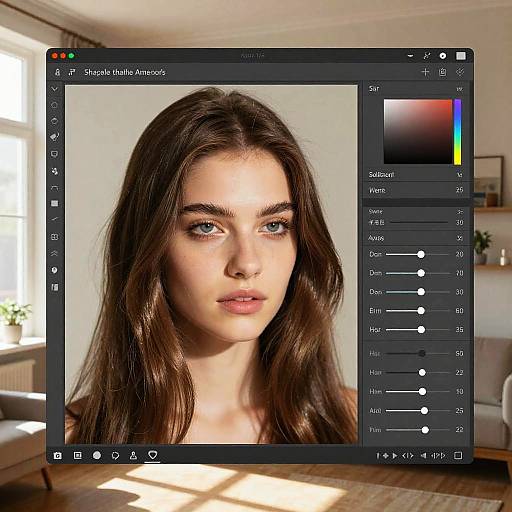The height and width of the screenshot is (512, 512).
Task: Click the lock icon beside the document title
Action: point(57,72)
